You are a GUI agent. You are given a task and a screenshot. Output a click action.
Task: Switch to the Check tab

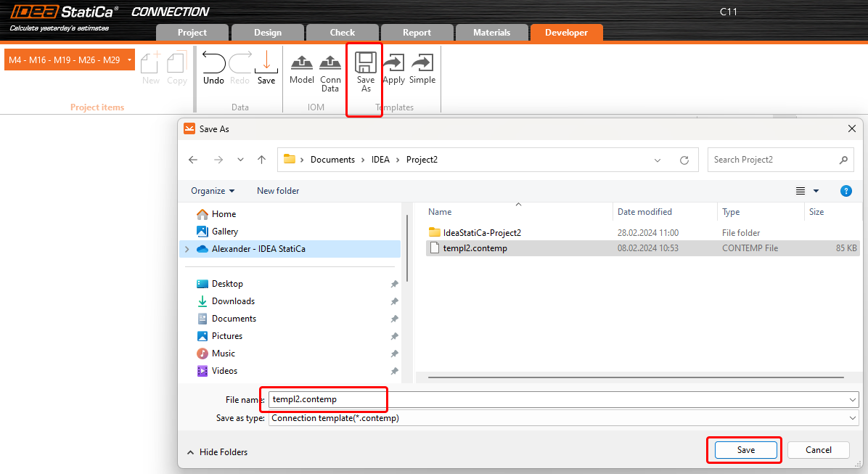click(343, 33)
